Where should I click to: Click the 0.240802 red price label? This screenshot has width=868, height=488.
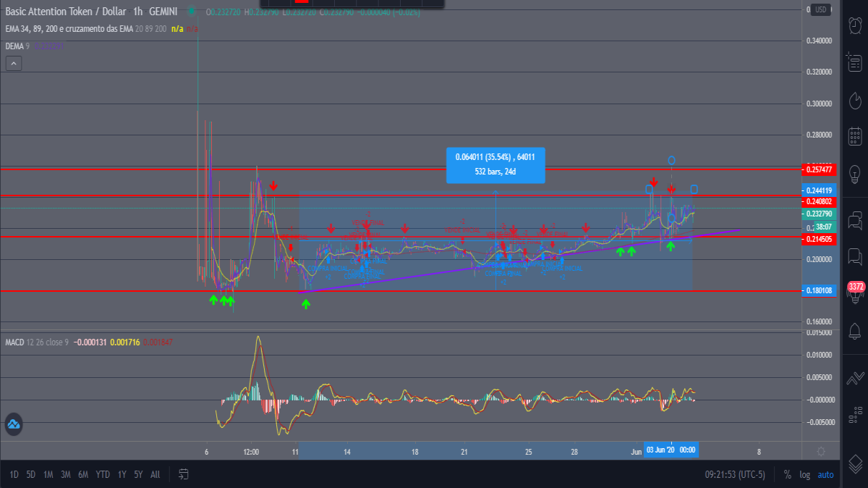click(817, 202)
